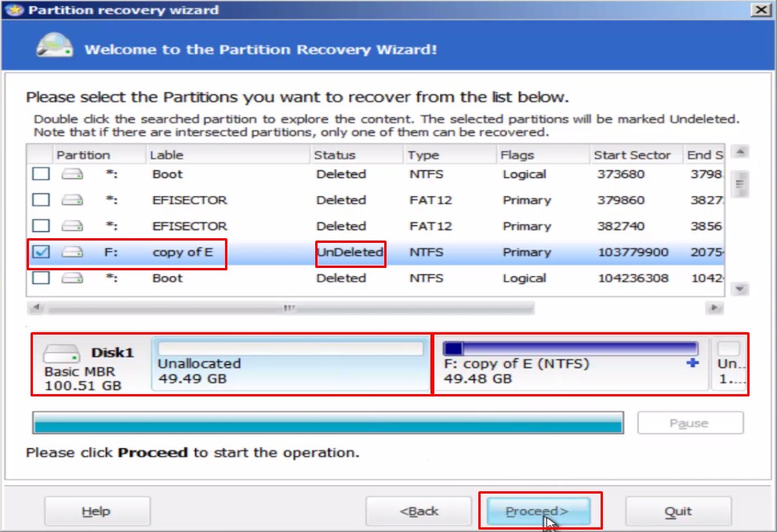
Task: Click the Disk1 hard drive icon
Action: click(61, 353)
